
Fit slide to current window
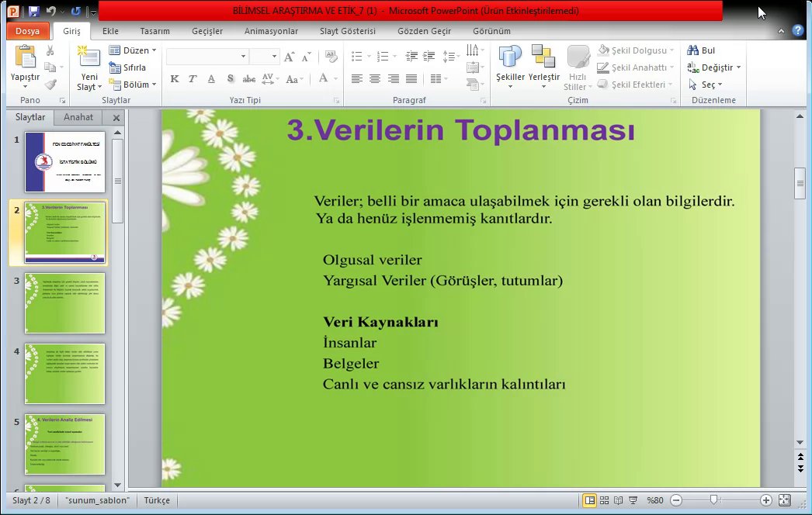[785, 500]
